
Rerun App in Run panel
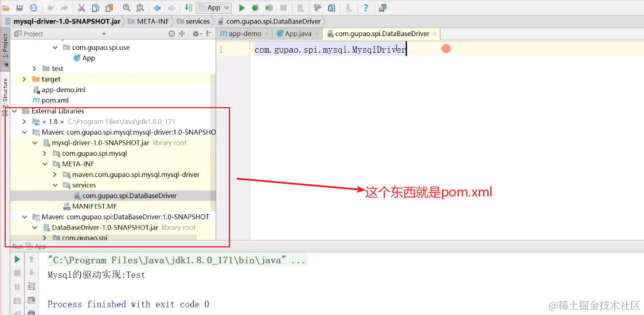pos(17,259)
